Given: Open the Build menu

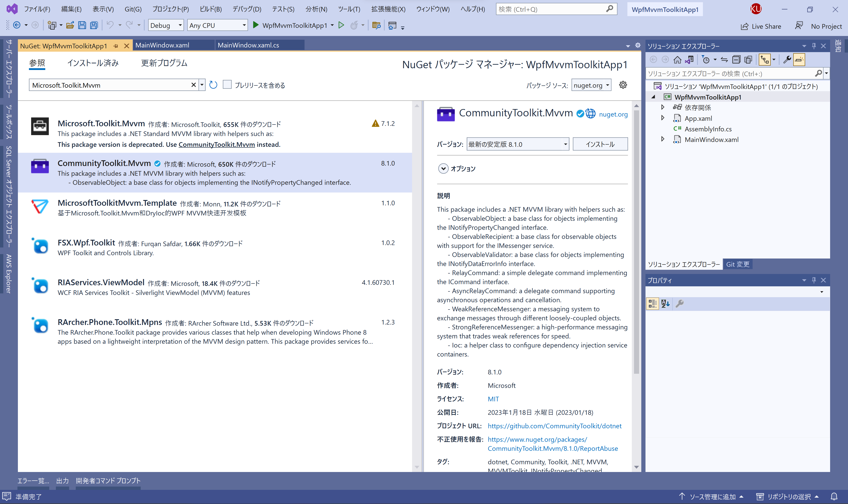Looking at the screenshot, I should point(211,9).
